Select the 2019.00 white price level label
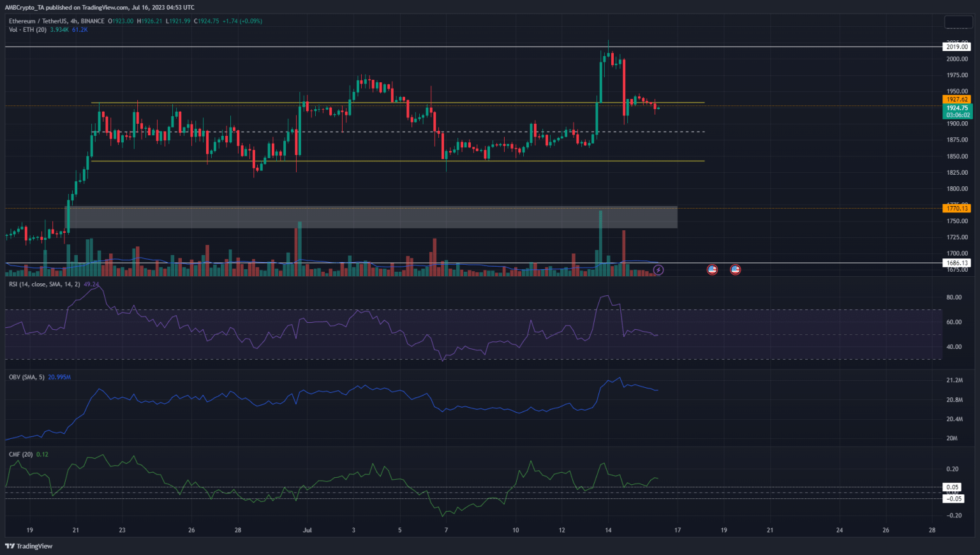 tap(956, 47)
